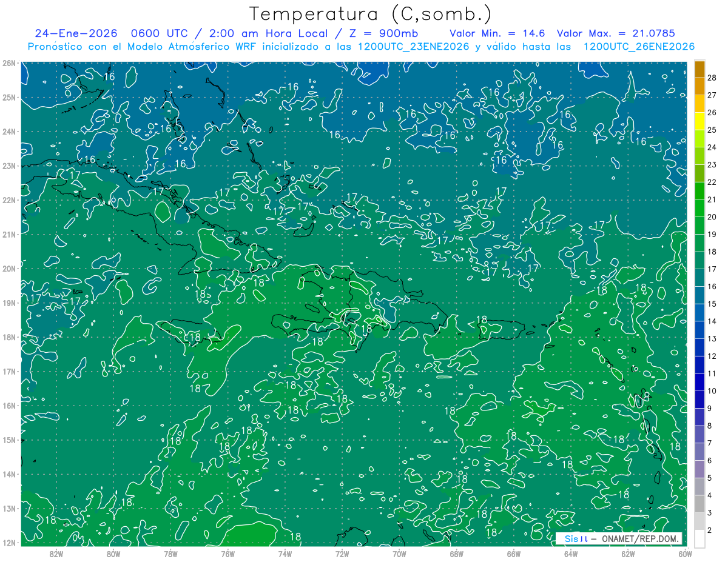Click the '60W' longitude axis label

click(x=685, y=554)
